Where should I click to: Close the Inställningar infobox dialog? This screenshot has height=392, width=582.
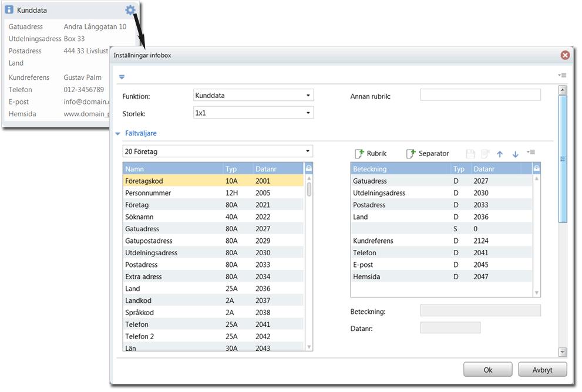565,55
